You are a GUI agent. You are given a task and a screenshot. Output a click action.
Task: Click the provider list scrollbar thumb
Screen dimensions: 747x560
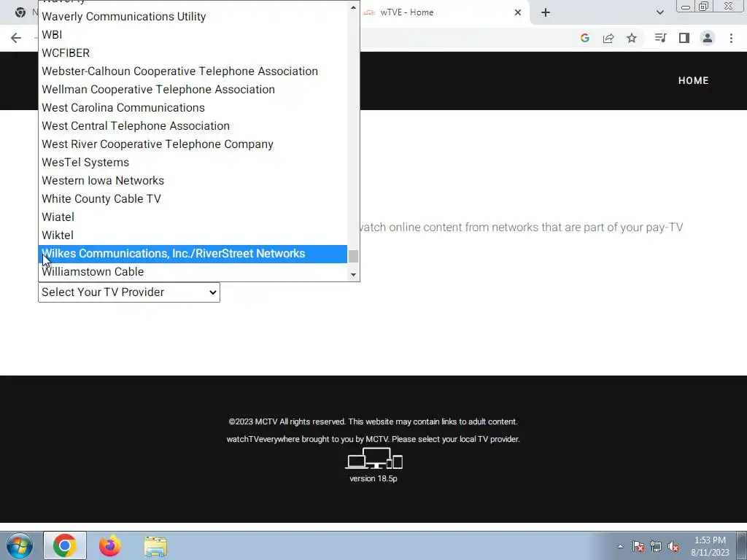click(x=353, y=256)
